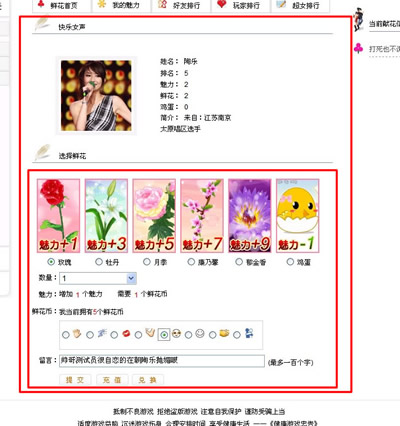Click the 提交 submit button
Viewport: 400px width, 426px height.
pos(75,380)
